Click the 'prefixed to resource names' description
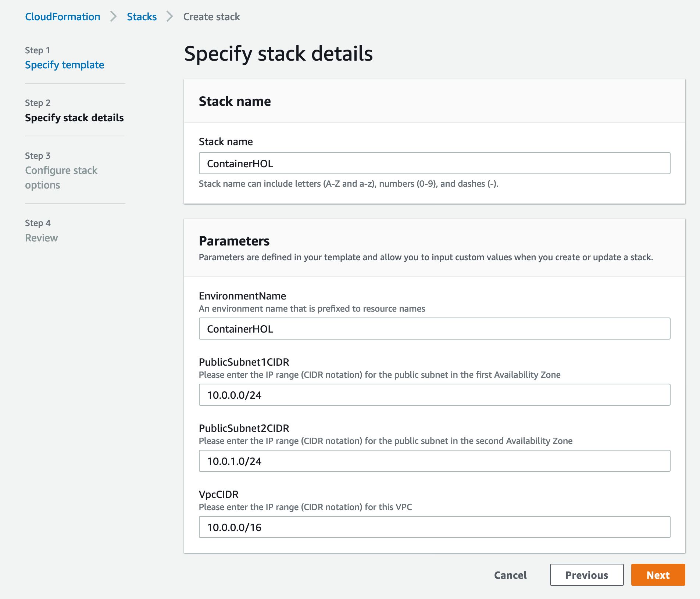The image size is (700, 599). coord(312,309)
